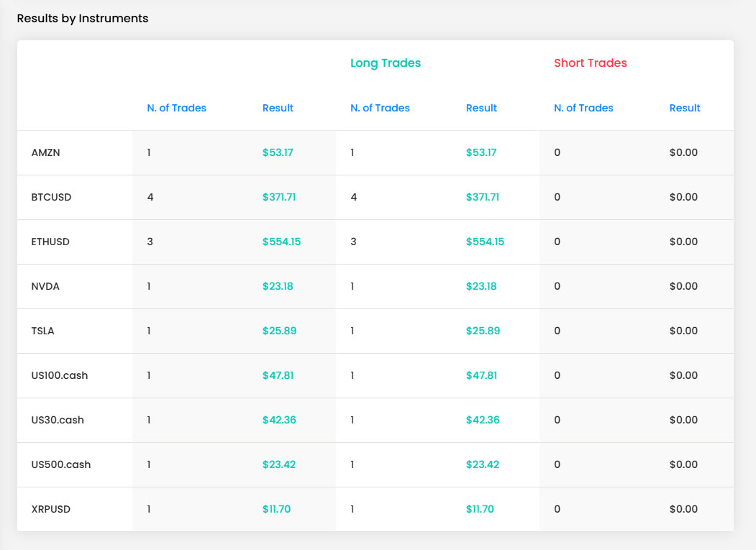Click the Results by Instruments title
The height and width of the screenshot is (550, 756).
[x=83, y=18]
